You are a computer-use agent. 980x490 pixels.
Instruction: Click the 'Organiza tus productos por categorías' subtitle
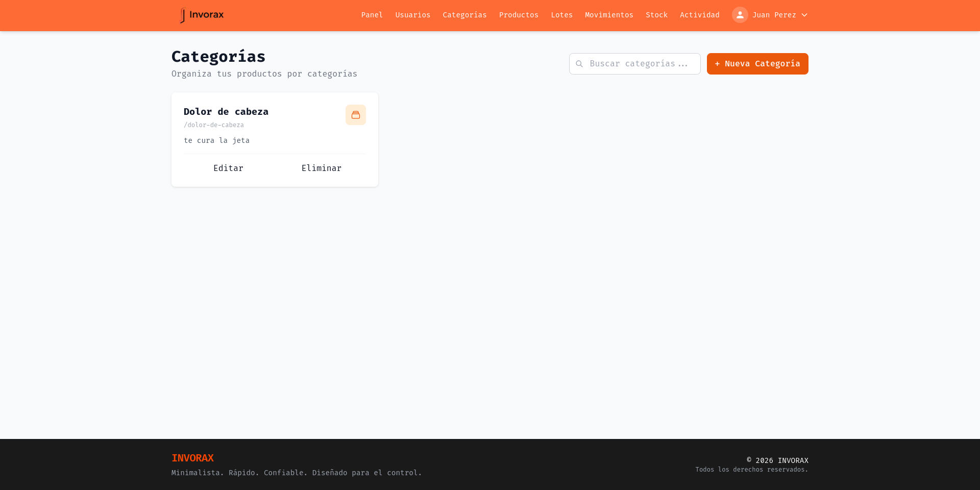pos(264,73)
